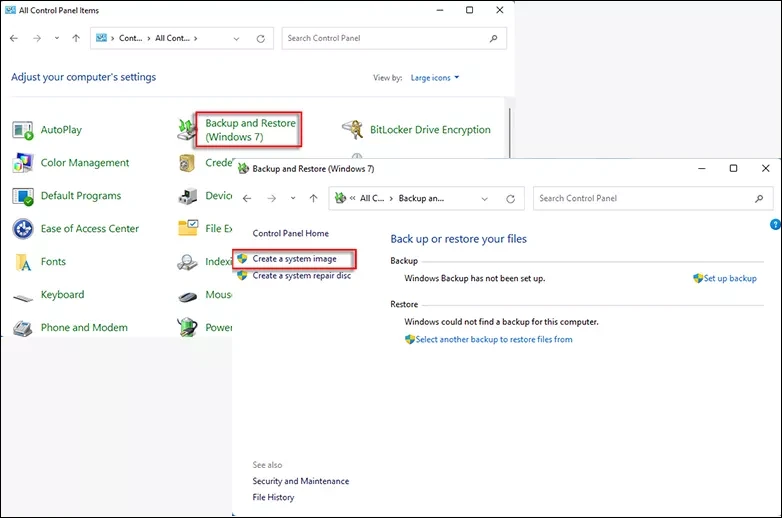Screen dimensions: 782x518
Task: Click the blue help icon
Action: coord(775,225)
